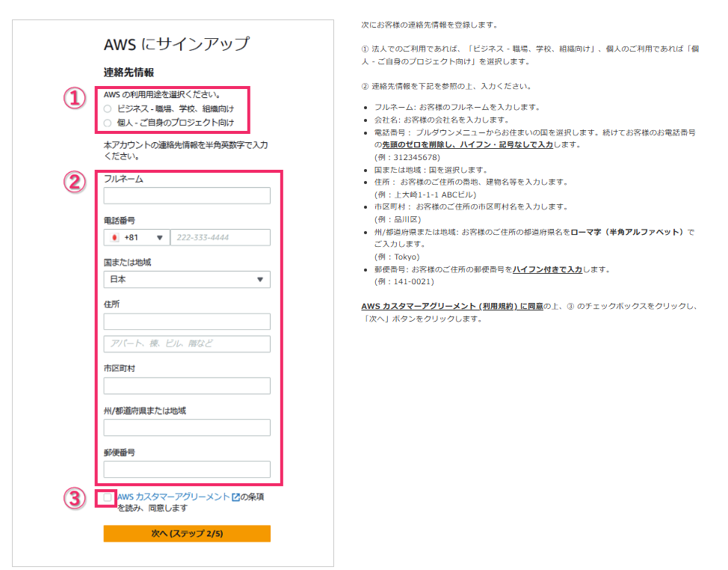The height and width of the screenshot is (570, 728).
Task: Click the 連絡先情報 section heading
Action: tap(129, 73)
